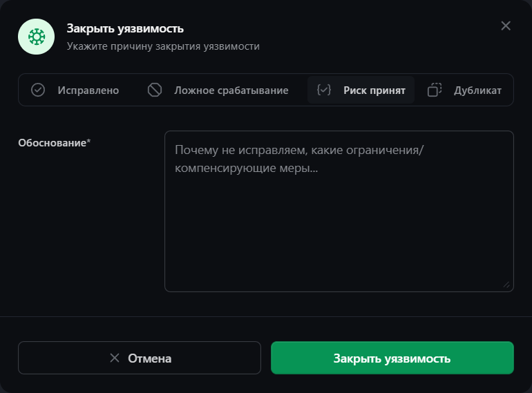The image size is (532, 393).
Task: Select the Дубликат reason tab
Action: coord(464,90)
